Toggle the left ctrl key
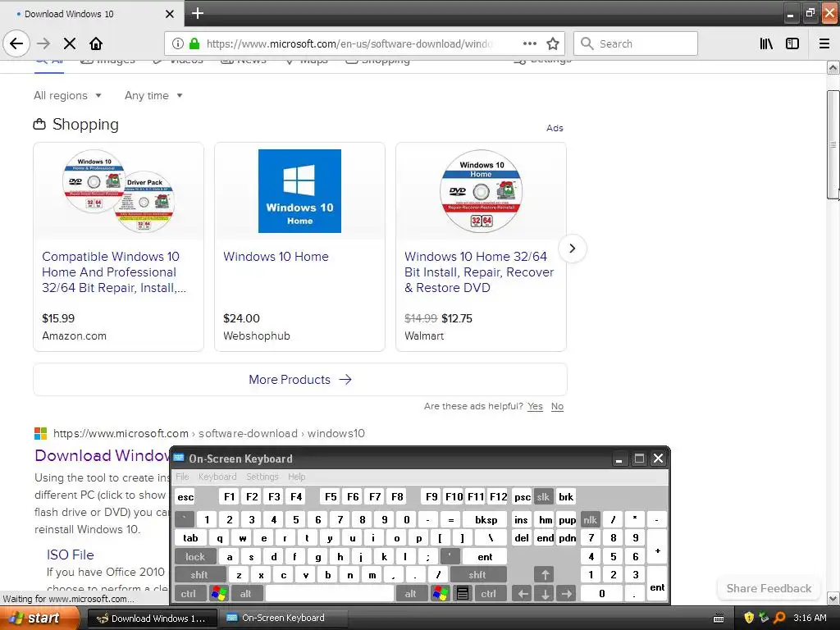The width and height of the screenshot is (840, 630). (x=188, y=594)
